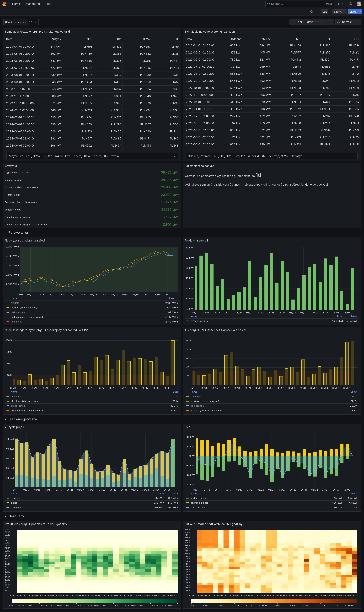The width and height of the screenshot is (364, 612).
Task: Click the 38.475 MWh Wygenerowano z paneli value
Action: [x=170, y=172]
